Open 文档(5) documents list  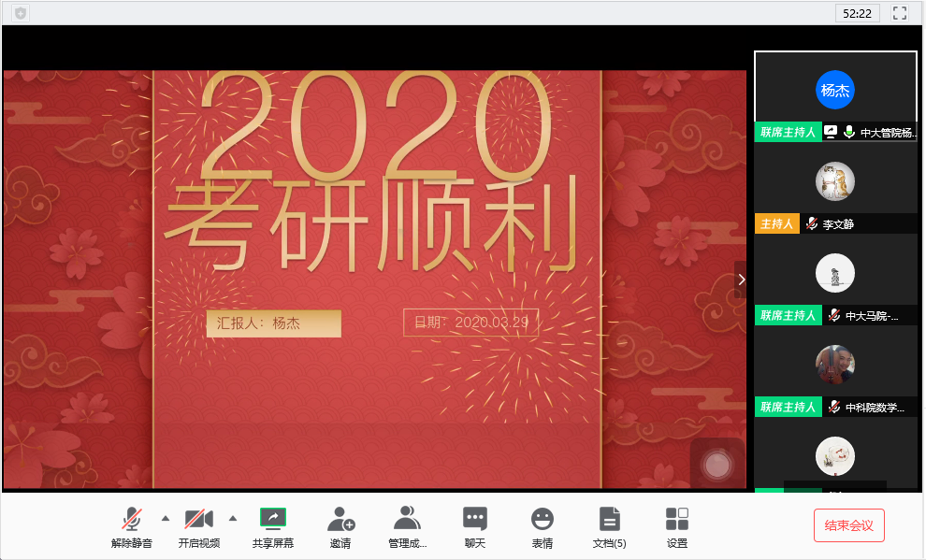pos(609,525)
